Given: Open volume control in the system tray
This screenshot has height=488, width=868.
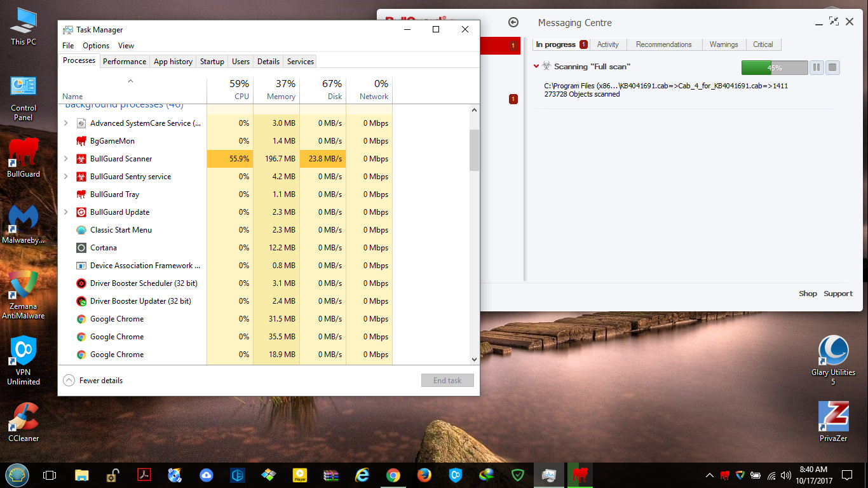Looking at the screenshot, I should pyautogui.click(x=786, y=475).
